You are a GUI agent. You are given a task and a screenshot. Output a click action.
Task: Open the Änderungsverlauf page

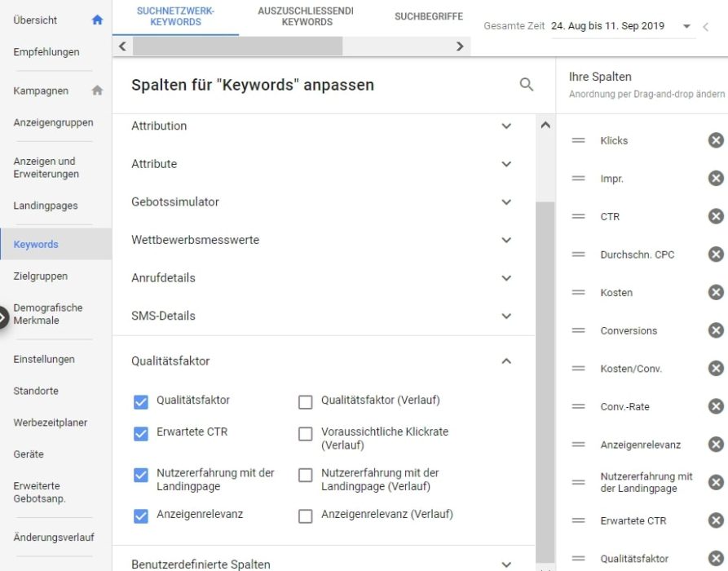(x=54, y=537)
